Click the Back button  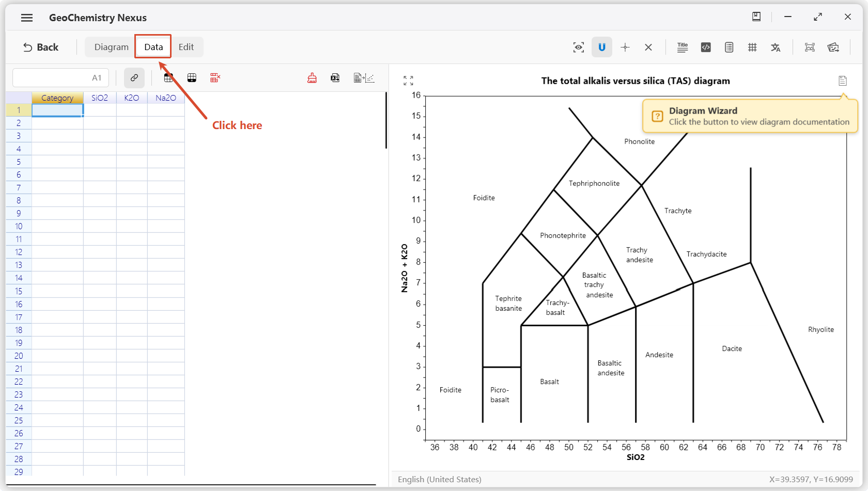41,47
